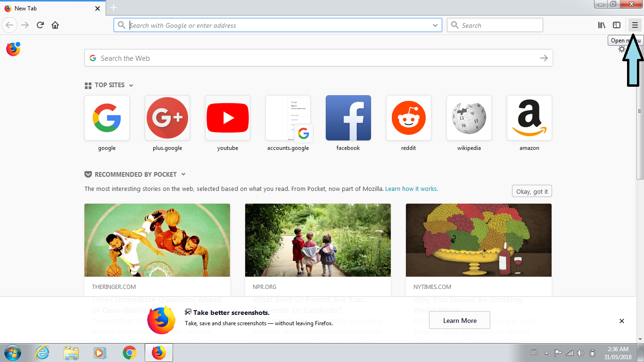Focus the address bar field
The height and width of the screenshot is (362, 644).
point(278,25)
